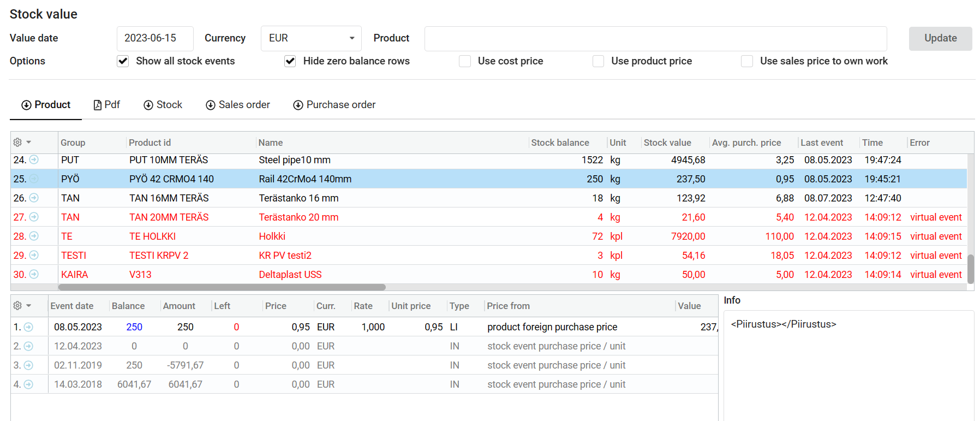Open details arrow for row 28 Holkki
Screen dimensions: 980x421
(34, 236)
